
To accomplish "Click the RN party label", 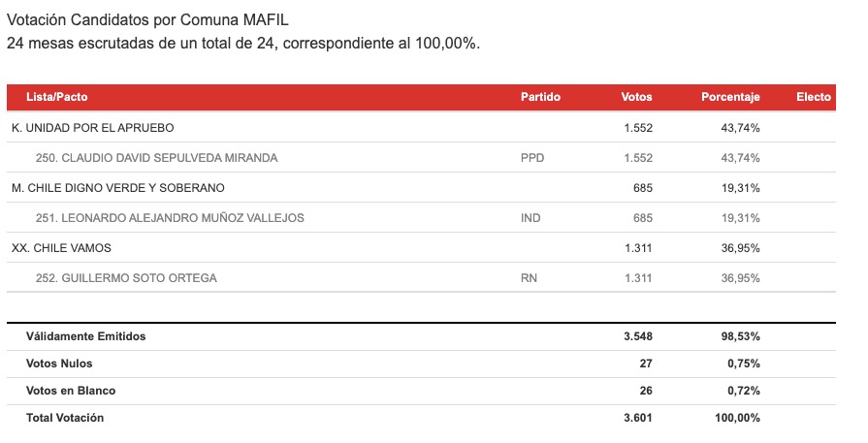I will tap(529, 277).
